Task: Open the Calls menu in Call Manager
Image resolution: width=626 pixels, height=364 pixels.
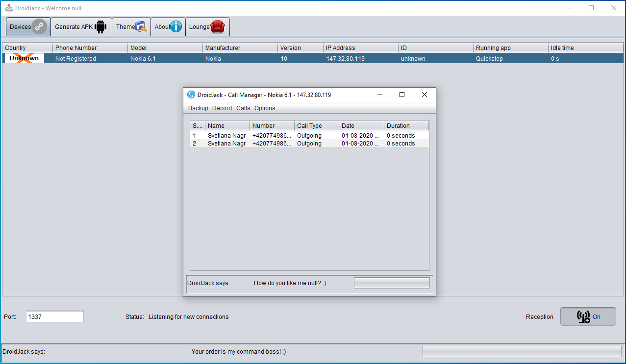Action: (x=243, y=108)
